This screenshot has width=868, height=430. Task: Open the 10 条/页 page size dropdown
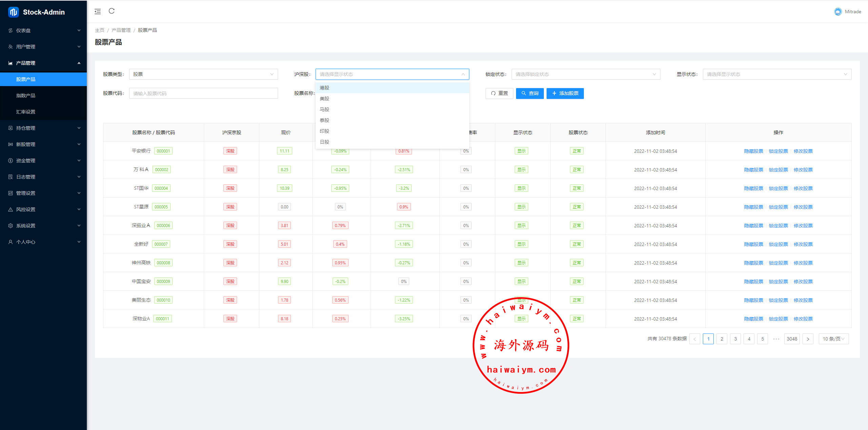point(833,339)
